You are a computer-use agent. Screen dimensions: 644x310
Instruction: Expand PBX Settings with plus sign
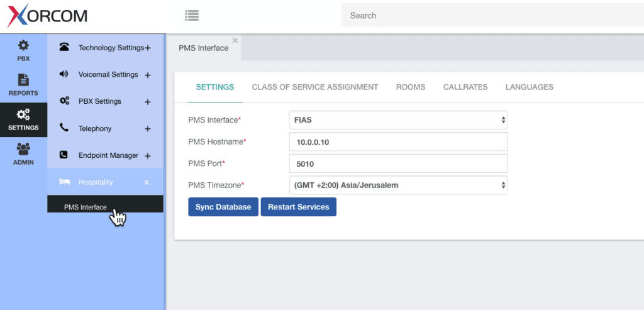147,102
